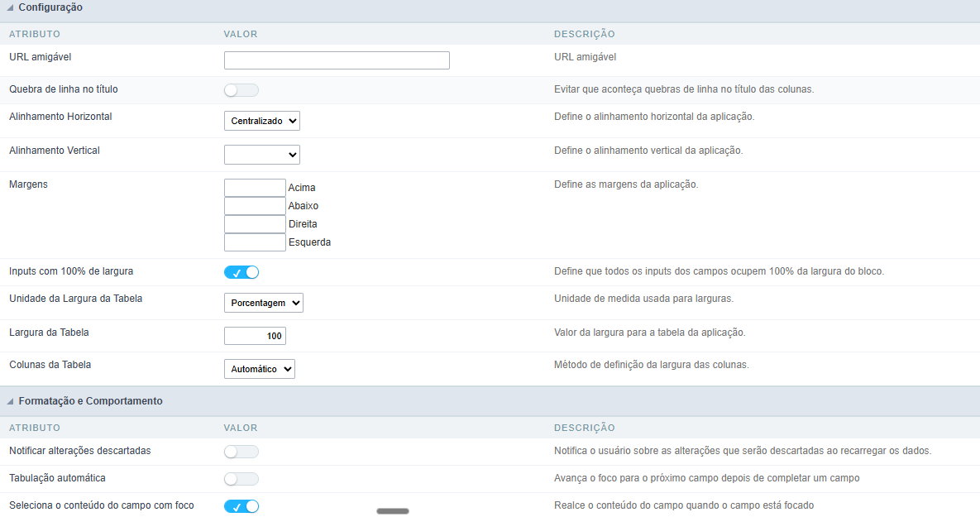Click the URL amigável input field

337,60
